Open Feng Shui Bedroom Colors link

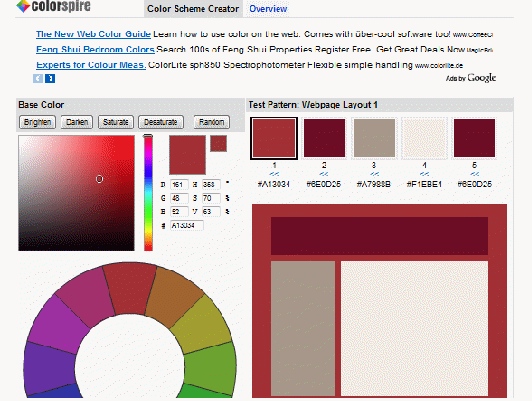point(95,50)
